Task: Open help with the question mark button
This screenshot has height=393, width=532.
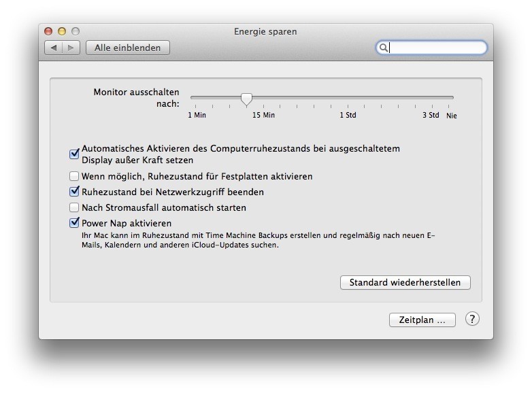Action: click(472, 319)
